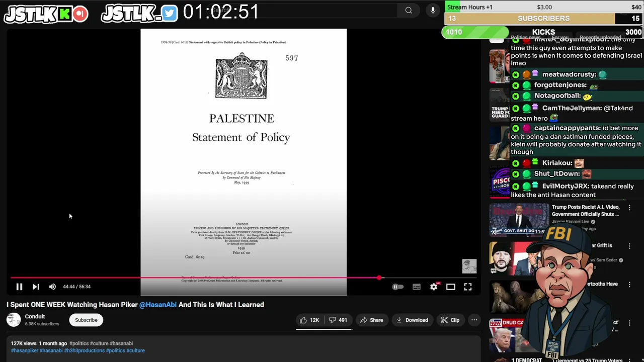644x362 pixels.
Task: Skip to the next video
Action: [36, 287]
